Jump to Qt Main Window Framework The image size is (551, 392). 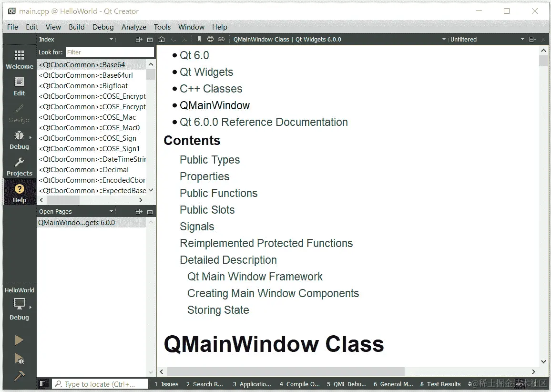255,277
